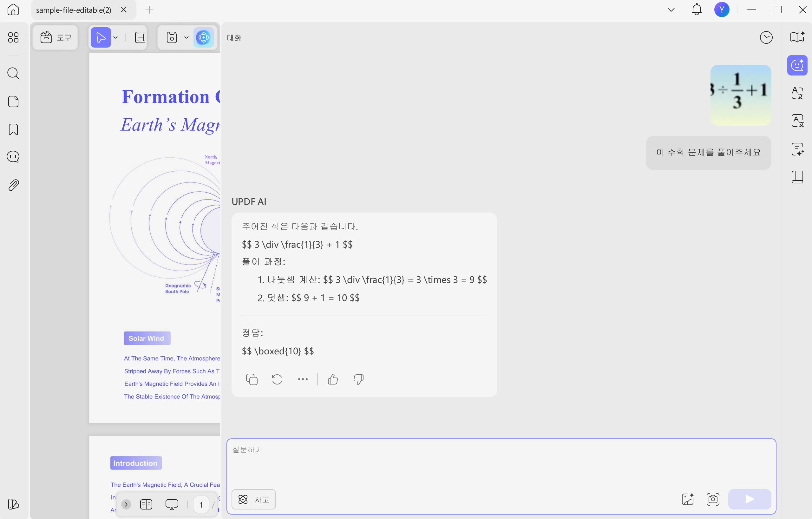Expand the title bar dropdown chevron
Screen dimensions: 812x519
click(x=671, y=10)
